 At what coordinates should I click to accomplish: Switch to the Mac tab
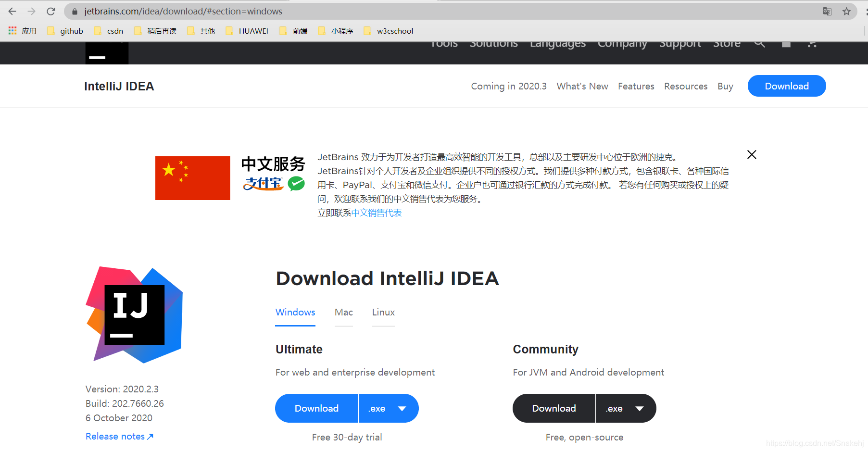pos(344,313)
